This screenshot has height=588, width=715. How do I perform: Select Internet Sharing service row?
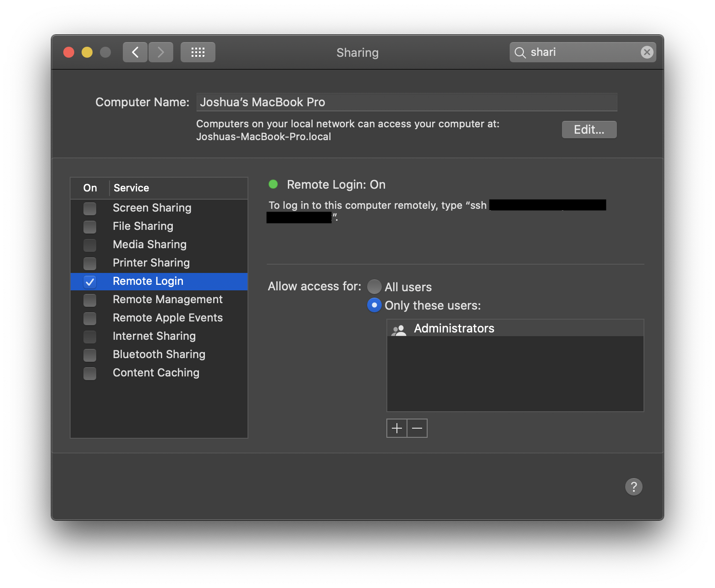(x=159, y=336)
